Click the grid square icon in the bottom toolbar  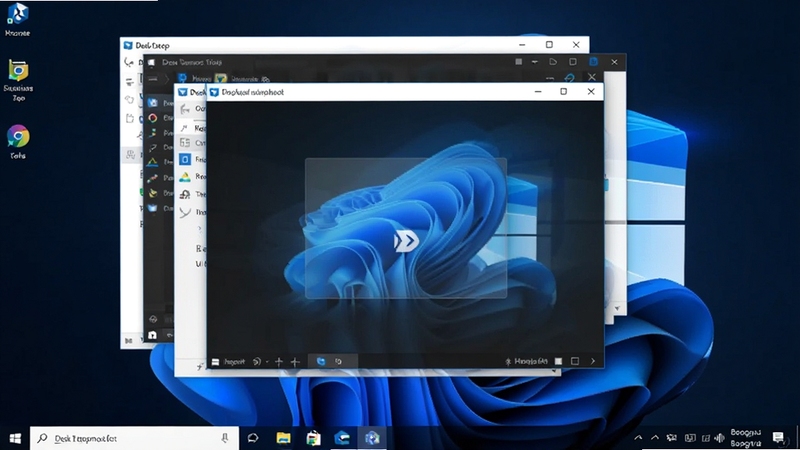pyautogui.click(x=575, y=361)
